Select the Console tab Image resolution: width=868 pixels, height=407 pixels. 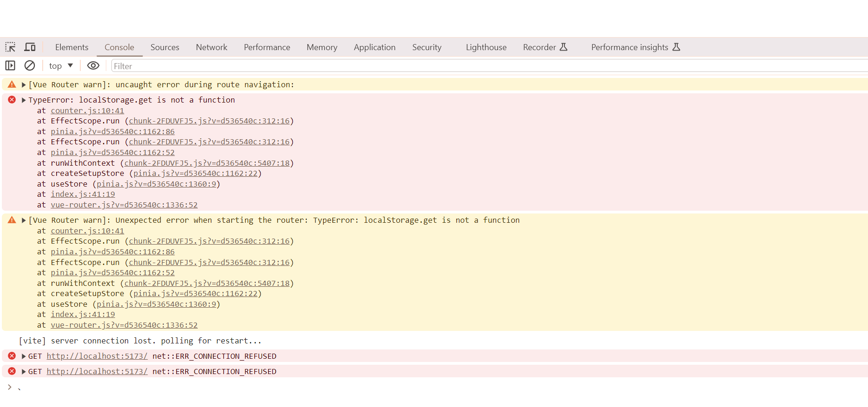click(x=119, y=47)
